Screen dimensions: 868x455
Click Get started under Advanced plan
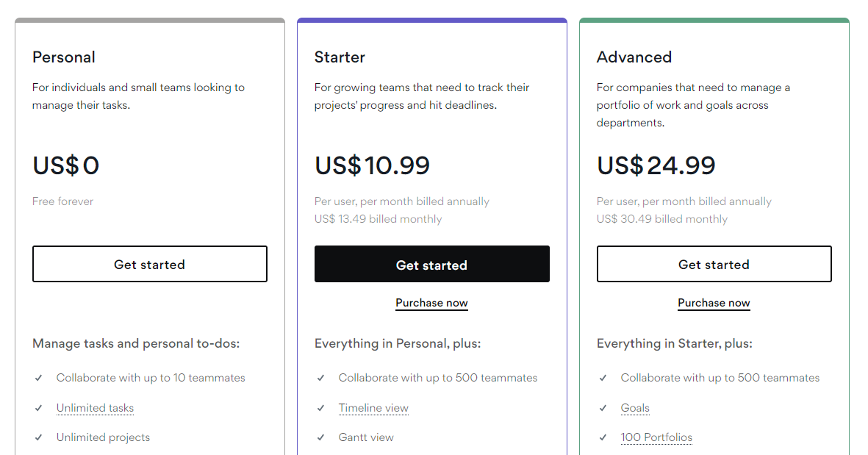714,265
